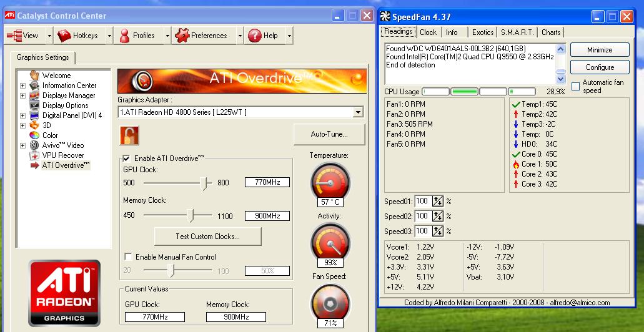Open the Profiles dropdown arrow
Viewport: 644px width, 332px height.
click(x=167, y=36)
